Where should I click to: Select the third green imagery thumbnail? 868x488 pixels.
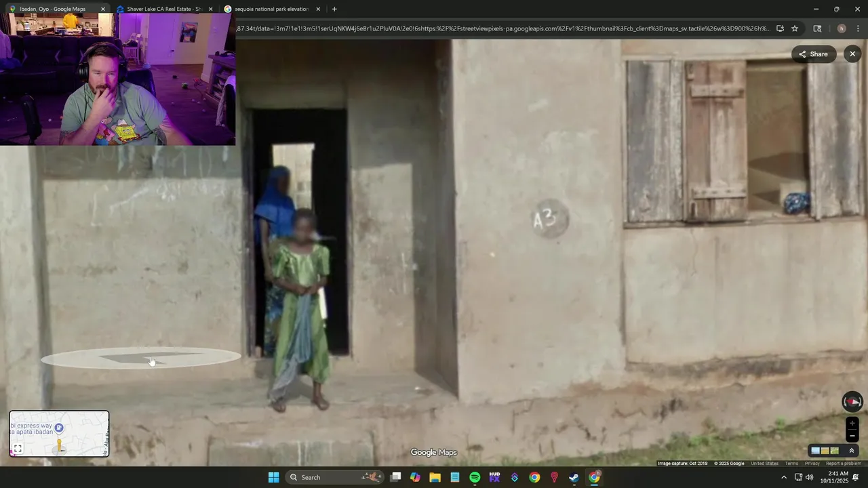835,451
